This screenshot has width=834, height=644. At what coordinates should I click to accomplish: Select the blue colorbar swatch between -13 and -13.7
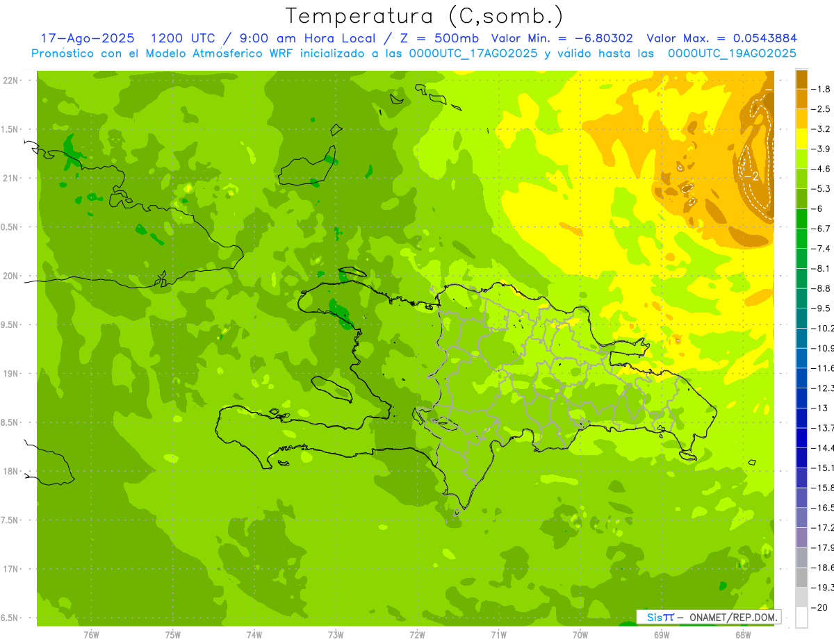[x=801, y=418]
